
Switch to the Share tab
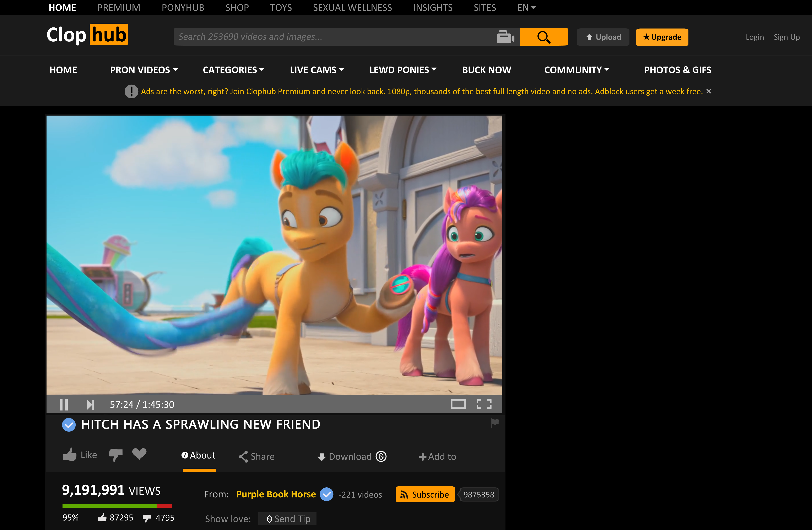point(257,456)
